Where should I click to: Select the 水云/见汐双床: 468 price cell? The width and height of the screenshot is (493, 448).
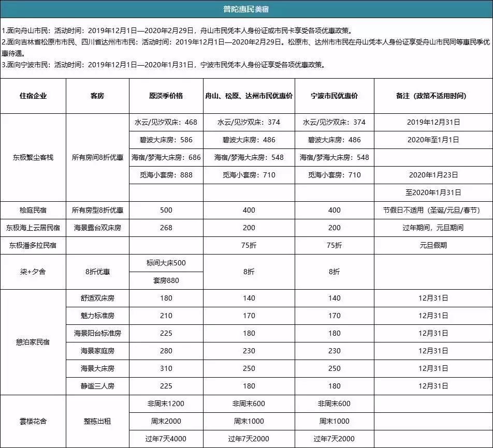165,123
